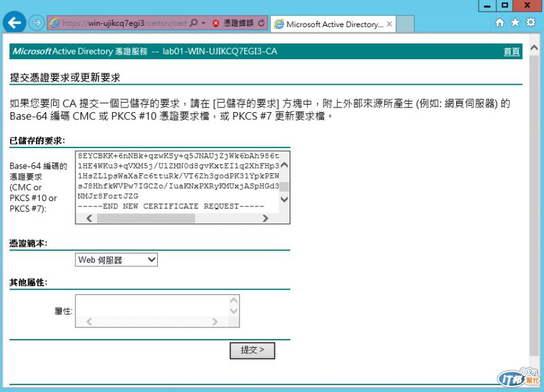Click the 提交憑證要求或更新要求 heading

(x=65, y=77)
